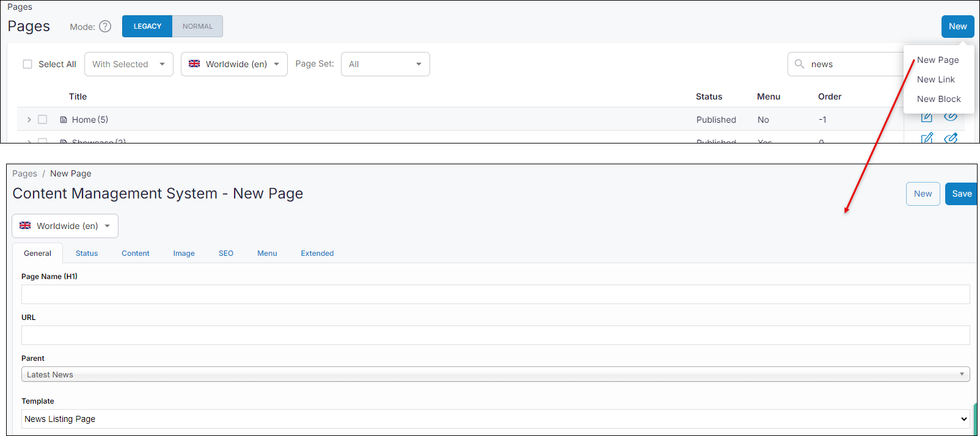980x436 pixels.
Task: Click the preview-edit eye icon in Showcase row
Action: point(951,138)
